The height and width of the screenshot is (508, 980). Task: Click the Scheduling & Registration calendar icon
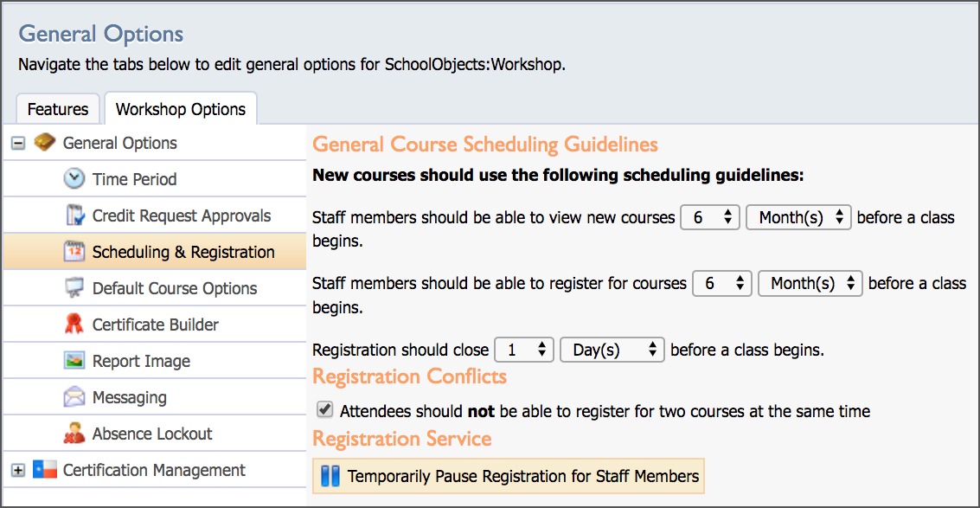click(x=74, y=252)
